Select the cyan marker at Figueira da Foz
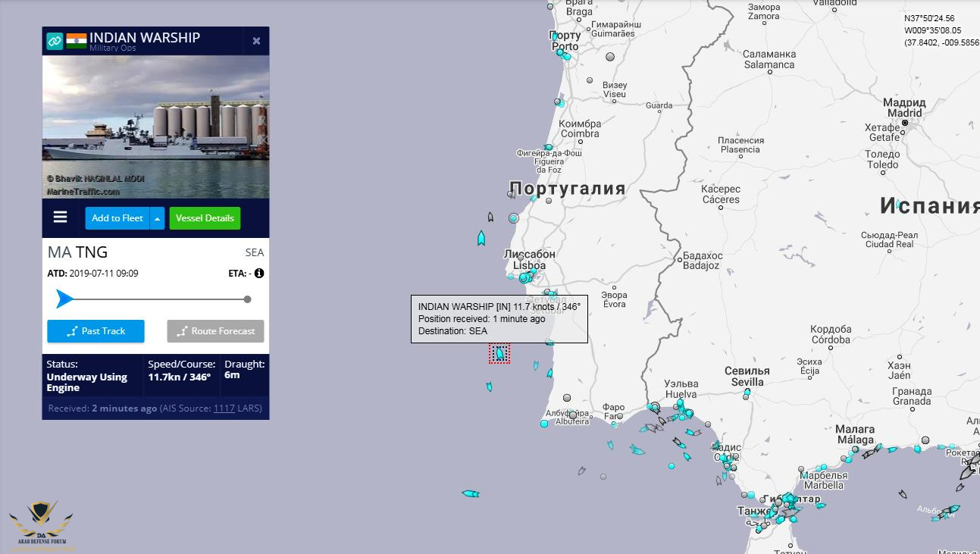 (x=549, y=148)
